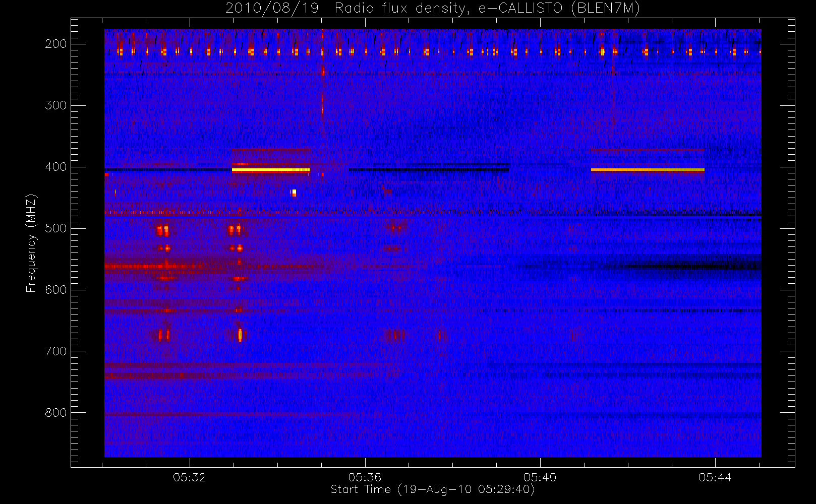Click the 500 frequency tick label

[x=55, y=228]
